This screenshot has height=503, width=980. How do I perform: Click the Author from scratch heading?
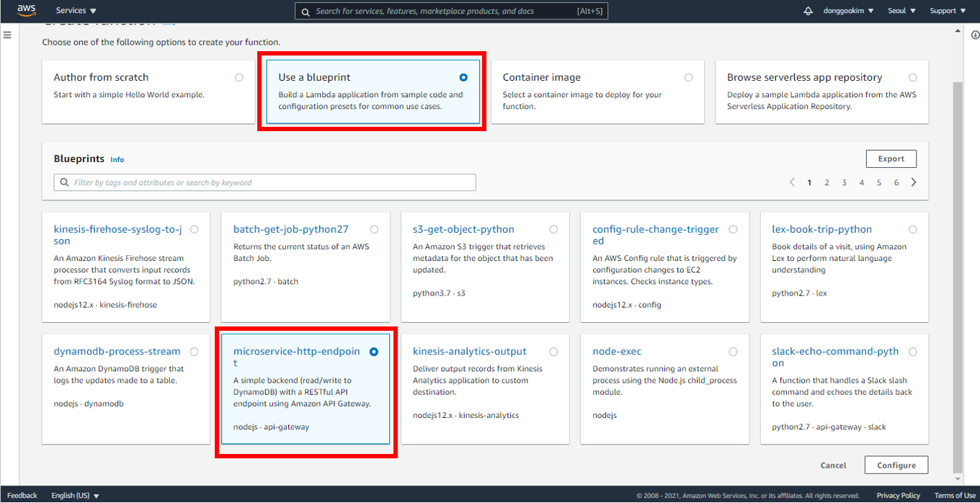(x=102, y=77)
